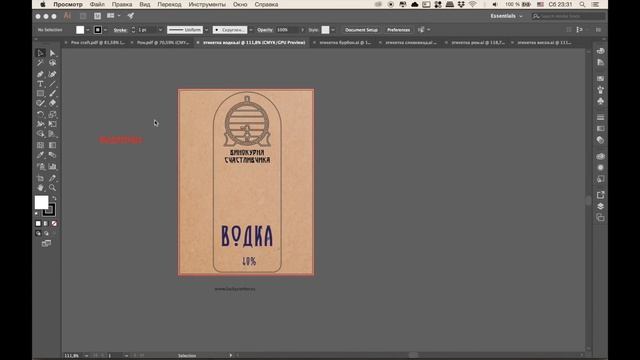Click the Opacity value field
Image resolution: width=640 pixels, height=360 pixels.
(x=287, y=30)
